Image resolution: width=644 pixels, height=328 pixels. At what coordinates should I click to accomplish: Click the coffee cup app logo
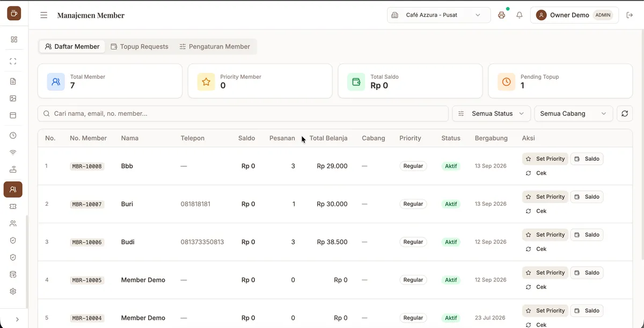point(14,13)
